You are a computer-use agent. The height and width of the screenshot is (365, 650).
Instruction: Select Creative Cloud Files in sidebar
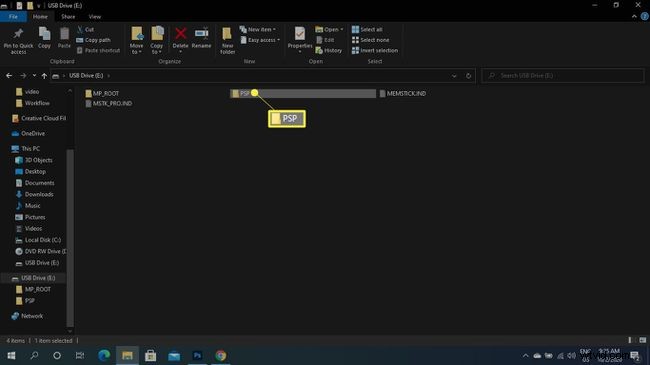(x=39, y=118)
